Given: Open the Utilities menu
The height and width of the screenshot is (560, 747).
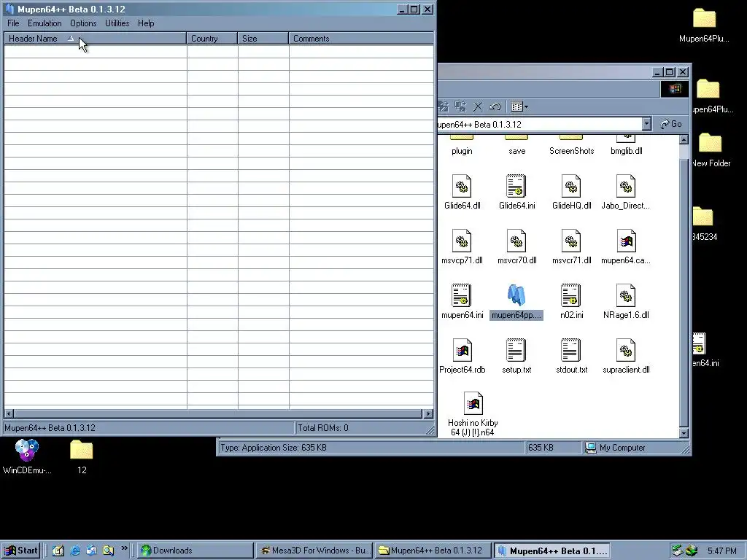Looking at the screenshot, I should coord(117,23).
